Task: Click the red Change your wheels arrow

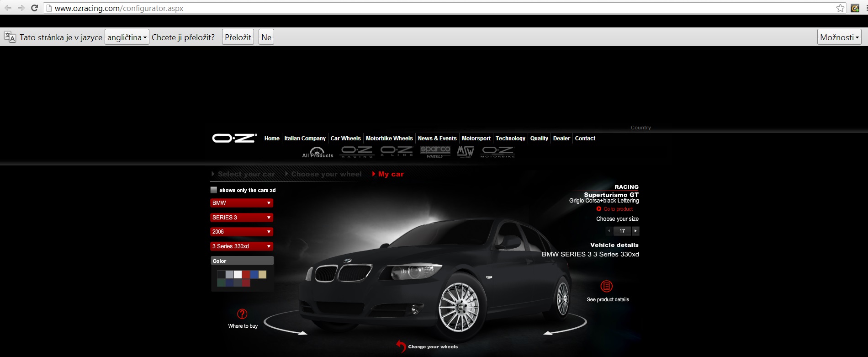Action: [x=401, y=346]
